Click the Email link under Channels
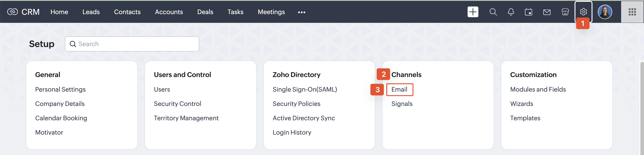644x155 pixels. (x=399, y=90)
